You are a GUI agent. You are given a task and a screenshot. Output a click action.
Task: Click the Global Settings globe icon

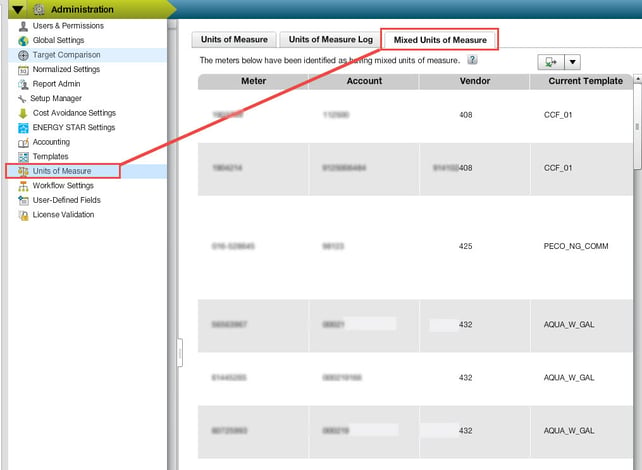click(23, 40)
